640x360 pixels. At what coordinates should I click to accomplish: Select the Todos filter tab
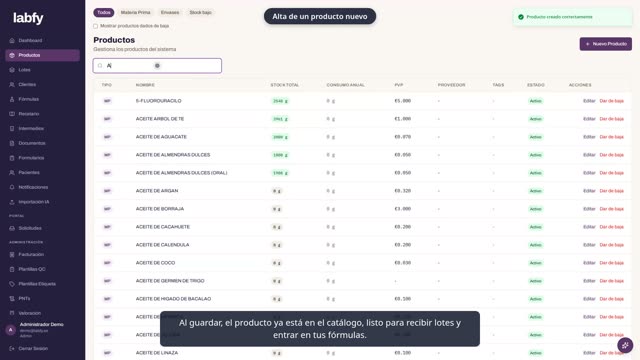pos(104,13)
